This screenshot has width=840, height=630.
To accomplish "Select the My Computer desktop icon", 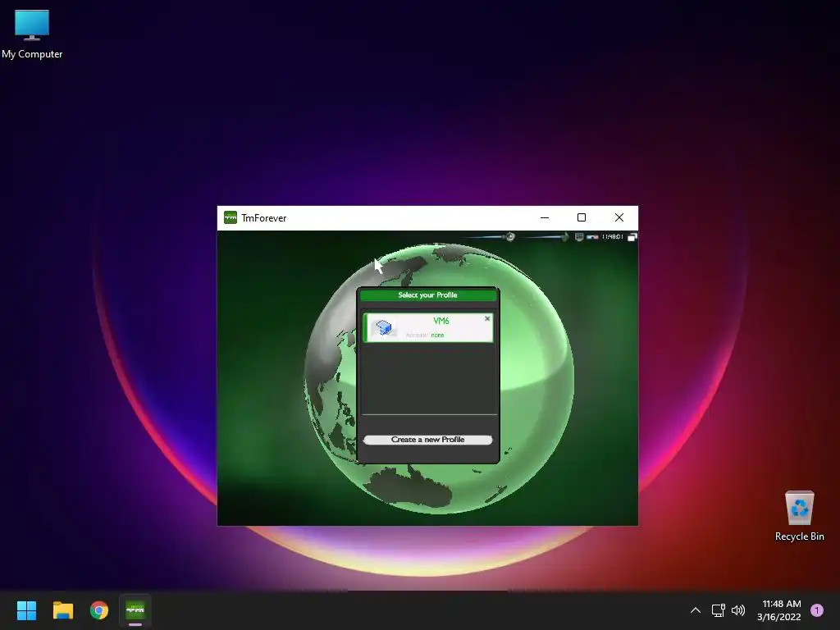I will (x=32, y=34).
